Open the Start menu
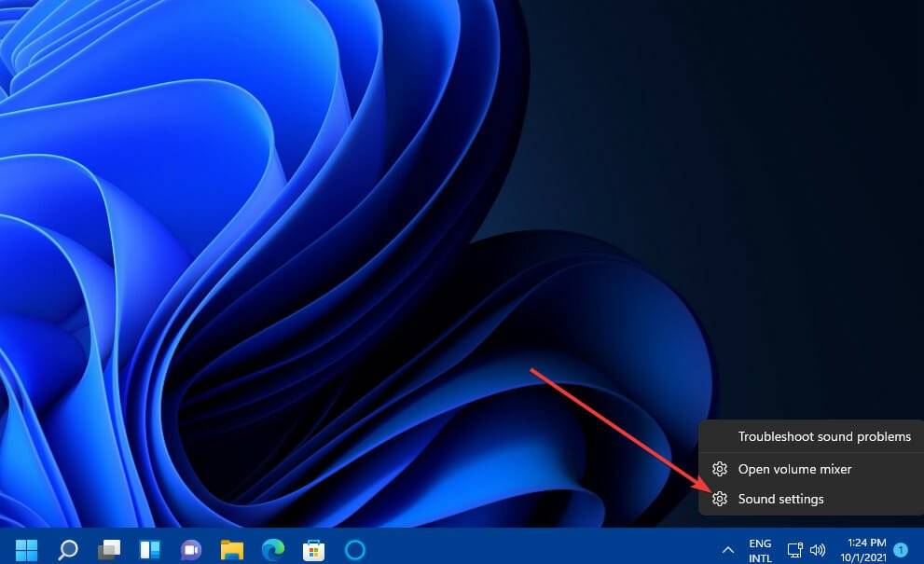This screenshot has width=924, height=564. [28, 548]
